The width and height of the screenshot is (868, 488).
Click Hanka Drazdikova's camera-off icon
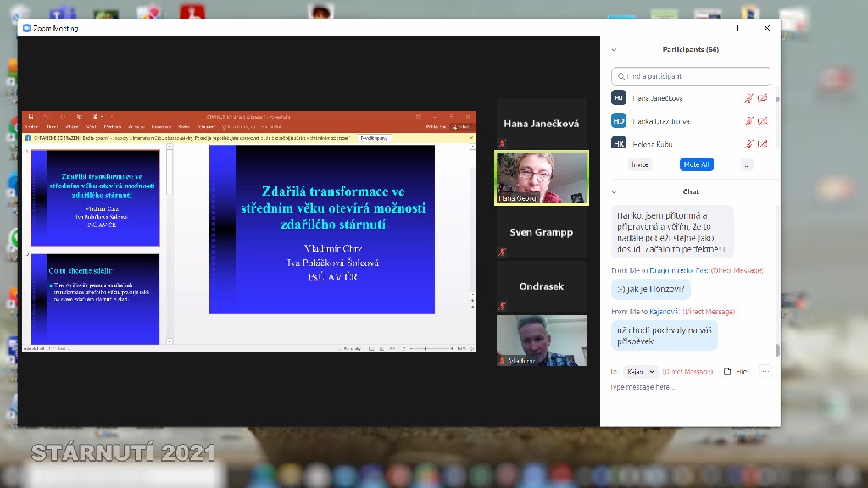(762, 121)
